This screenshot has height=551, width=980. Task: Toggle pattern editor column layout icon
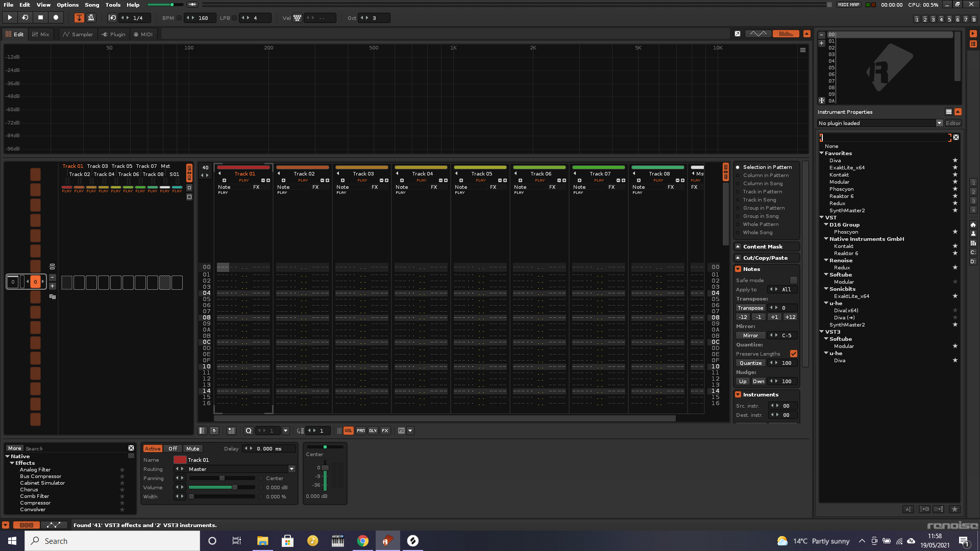tap(202, 431)
